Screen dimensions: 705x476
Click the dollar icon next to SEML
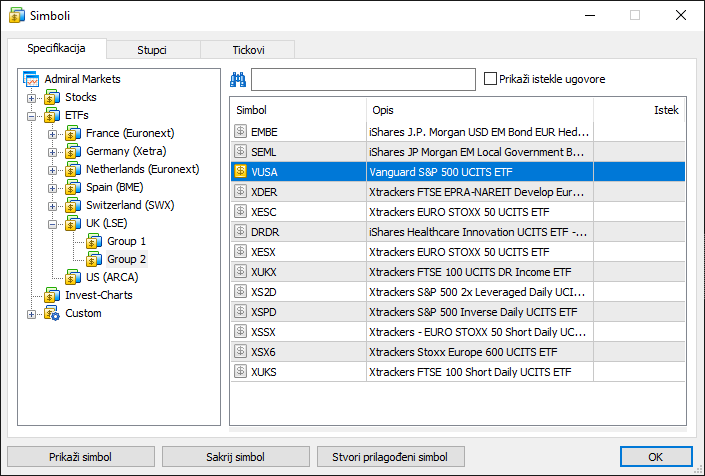(241, 151)
